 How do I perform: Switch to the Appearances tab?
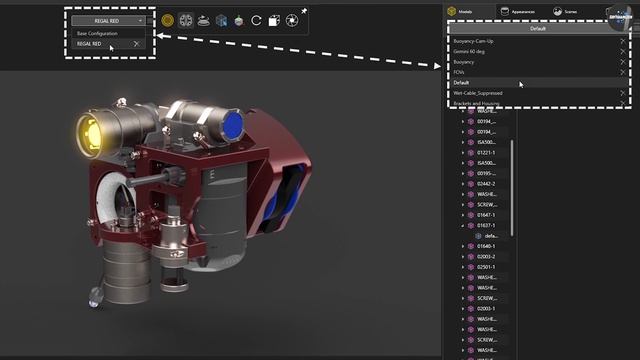(x=518, y=11)
